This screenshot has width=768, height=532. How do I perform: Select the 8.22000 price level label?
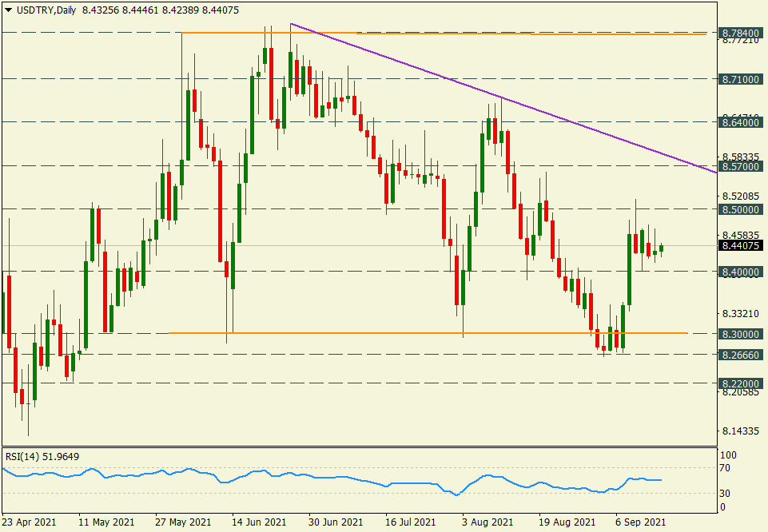click(x=741, y=383)
